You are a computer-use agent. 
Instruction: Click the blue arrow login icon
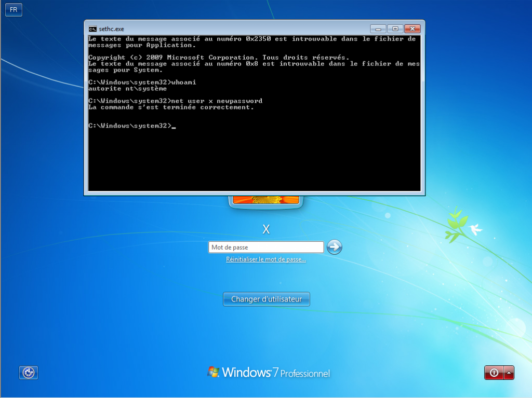coord(334,247)
